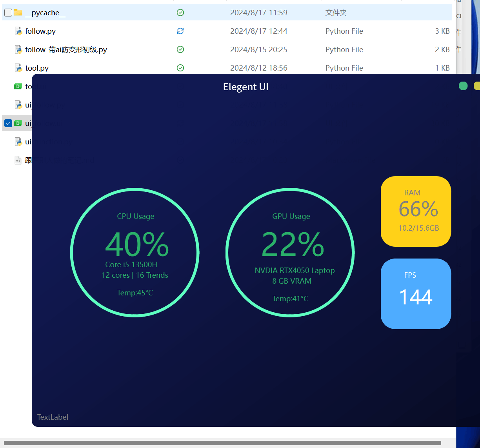
Task: Click the green circle button in Elegent UI
Action: click(463, 86)
